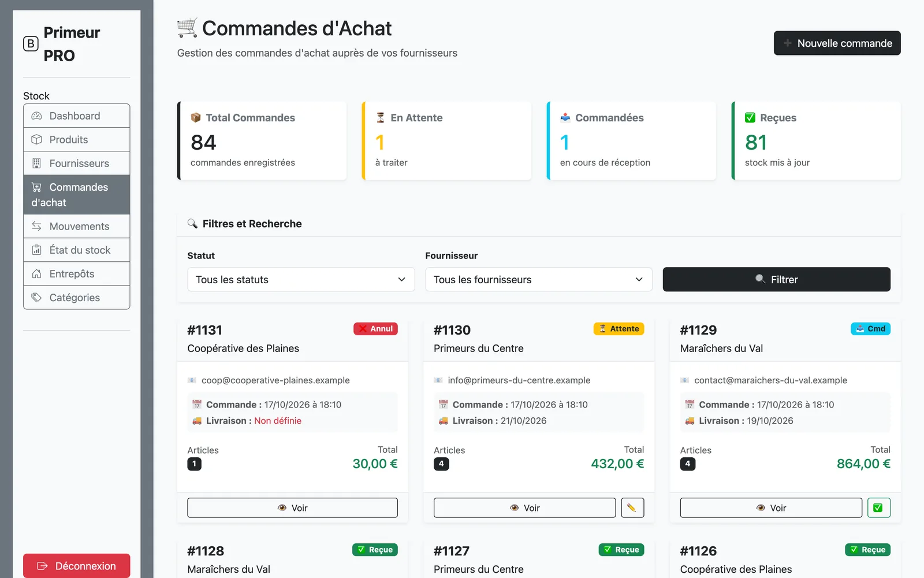Click the Primeur PRO logo badge
The height and width of the screenshot is (578, 924).
[31, 44]
